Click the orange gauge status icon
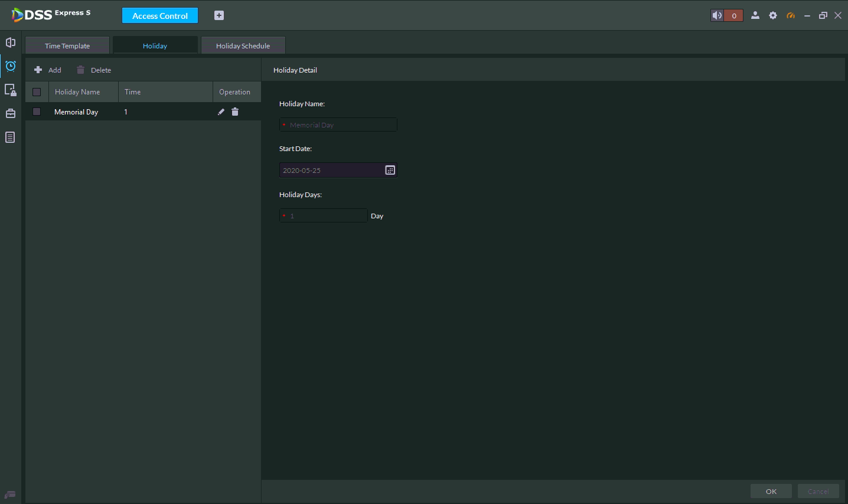848x504 pixels. (791, 15)
